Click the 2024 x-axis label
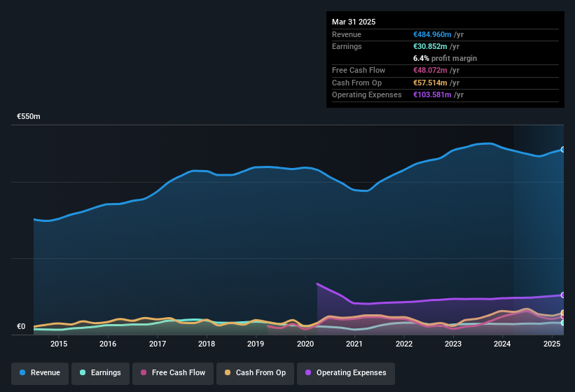Screen dimensions: 575x392 point(502,344)
